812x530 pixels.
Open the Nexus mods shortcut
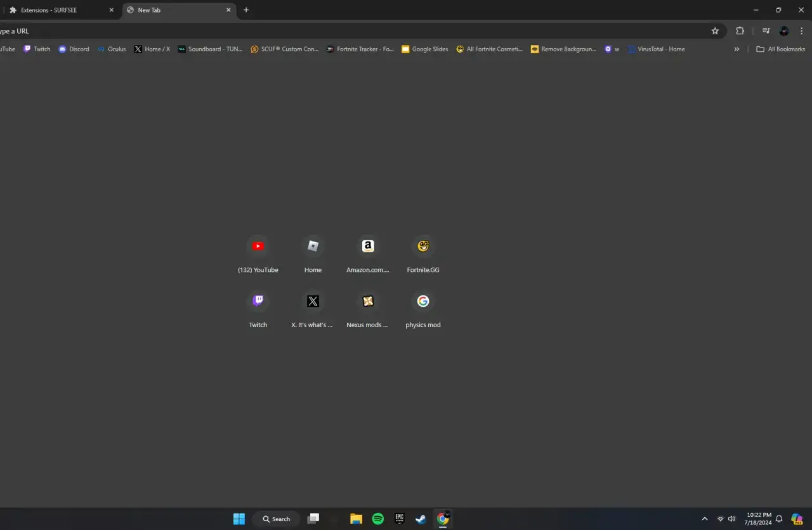368,301
